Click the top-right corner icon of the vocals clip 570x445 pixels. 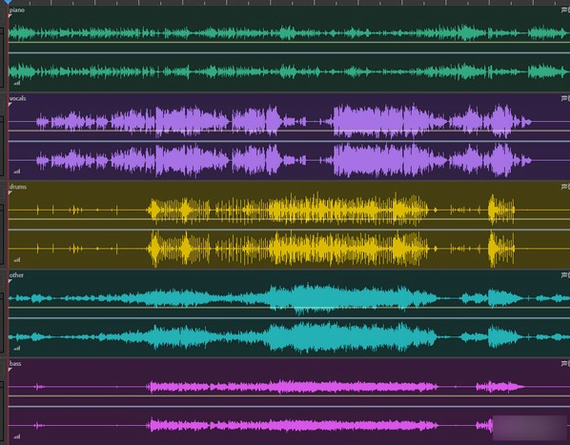(x=565, y=98)
